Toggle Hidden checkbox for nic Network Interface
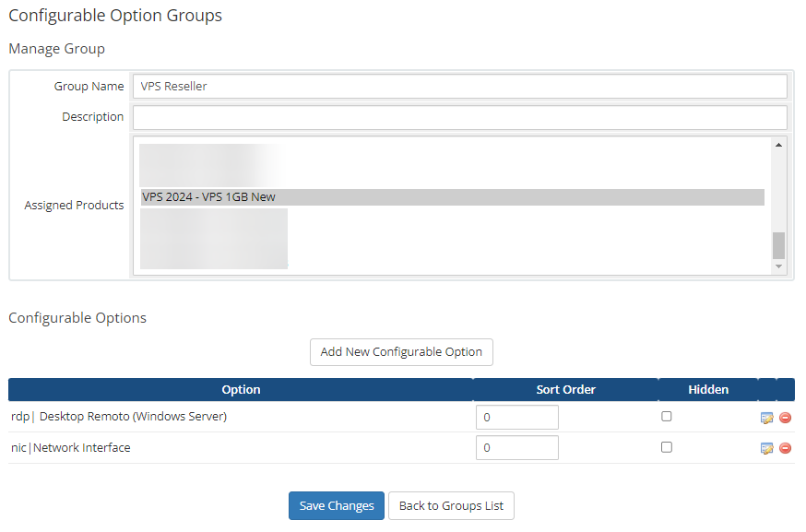806x532 pixels. [666, 447]
